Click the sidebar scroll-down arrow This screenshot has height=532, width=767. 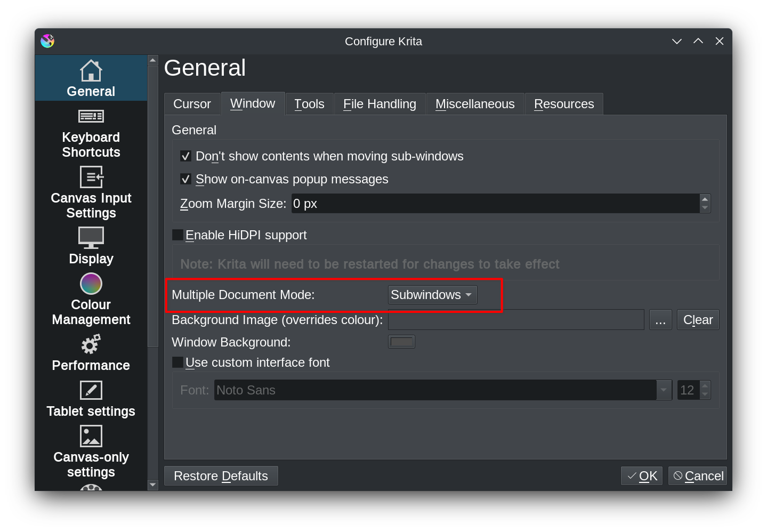(x=153, y=485)
